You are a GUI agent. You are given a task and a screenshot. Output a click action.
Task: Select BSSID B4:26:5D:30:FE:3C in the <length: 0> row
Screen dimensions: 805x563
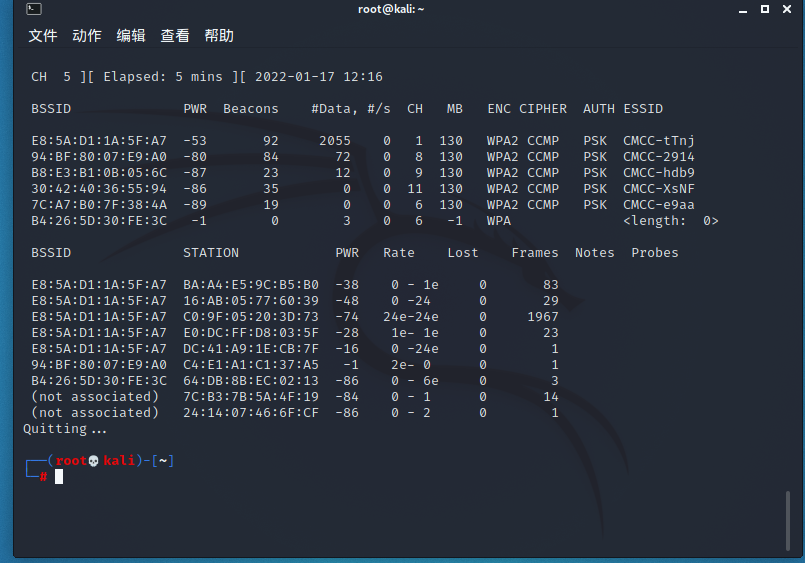click(x=99, y=221)
